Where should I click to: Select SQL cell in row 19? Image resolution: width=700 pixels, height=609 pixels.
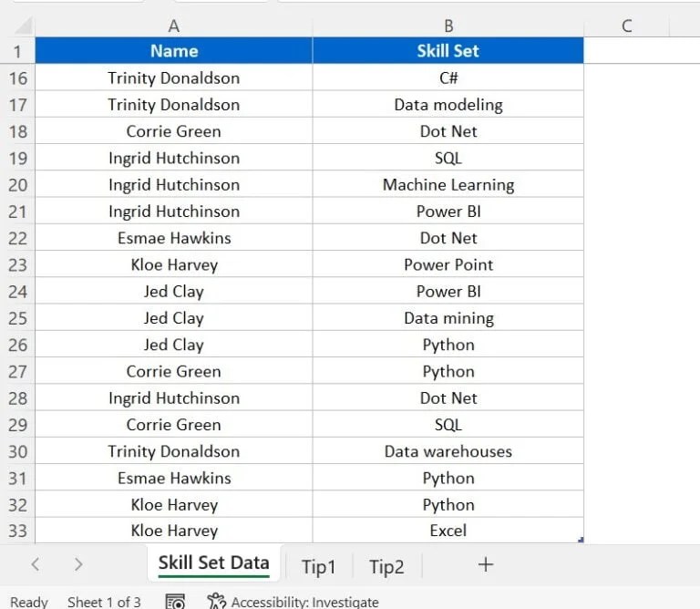tap(448, 158)
